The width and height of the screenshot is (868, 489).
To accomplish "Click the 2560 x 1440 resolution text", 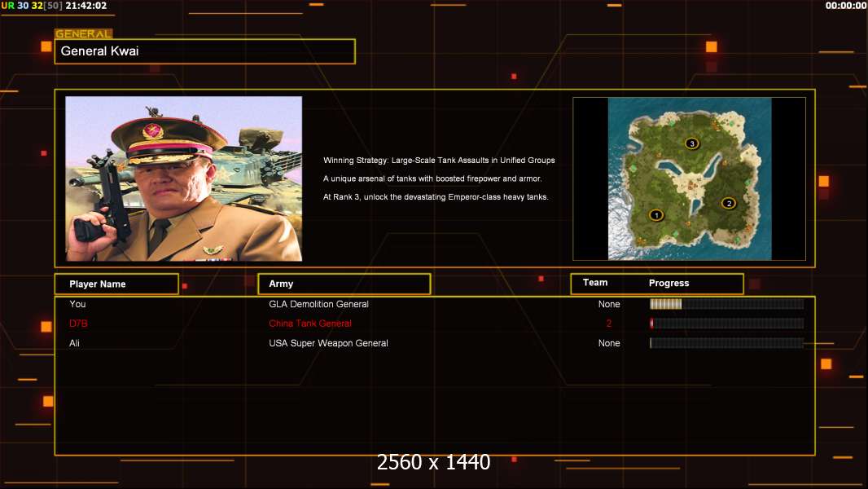I will coord(433,462).
